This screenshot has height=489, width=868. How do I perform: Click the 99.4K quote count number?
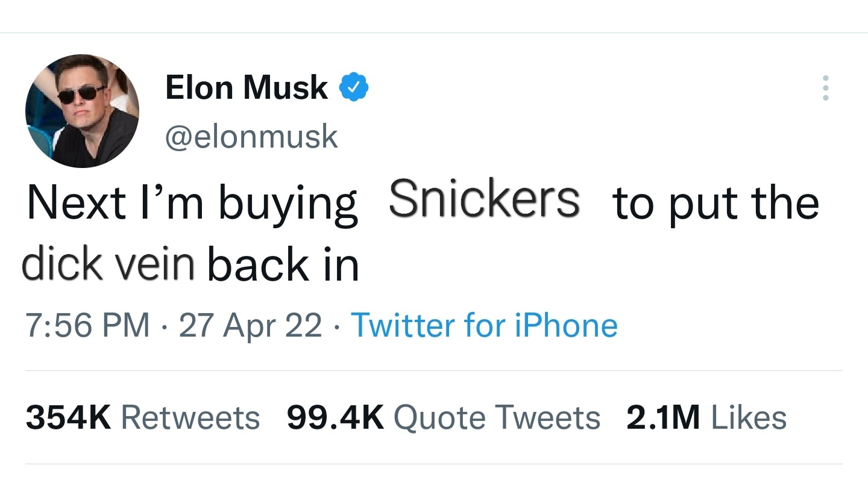[x=335, y=417]
